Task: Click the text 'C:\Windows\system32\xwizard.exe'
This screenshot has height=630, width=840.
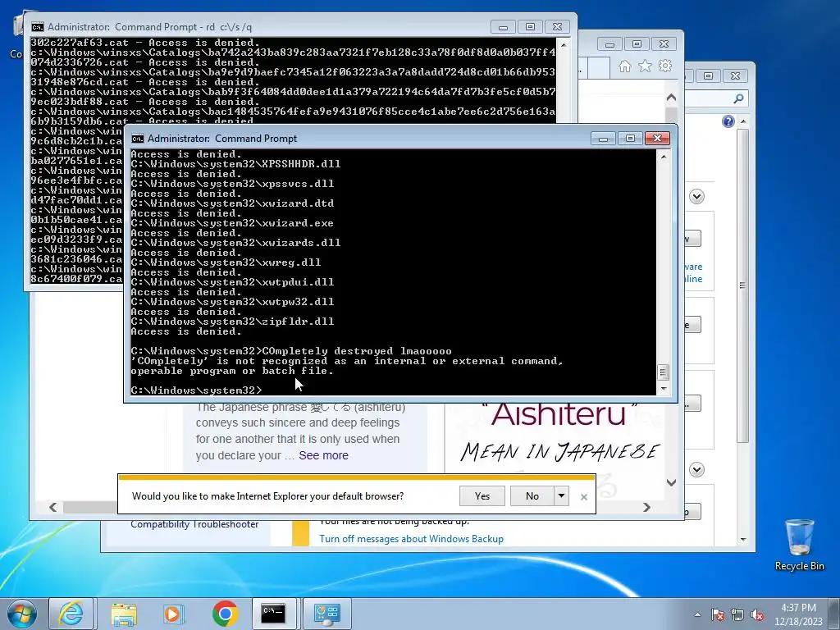Action: (232, 223)
